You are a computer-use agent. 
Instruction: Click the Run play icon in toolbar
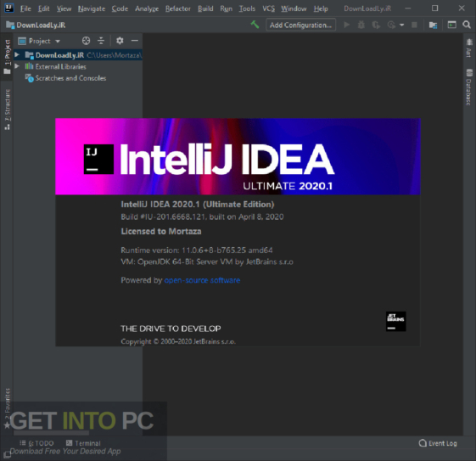point(346,25)
